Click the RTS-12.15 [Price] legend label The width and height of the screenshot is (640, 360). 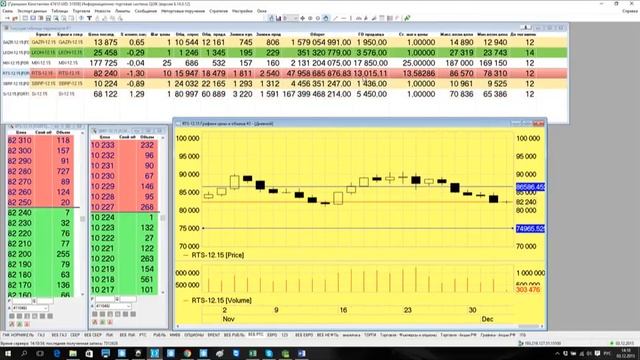tap(218, 255)
